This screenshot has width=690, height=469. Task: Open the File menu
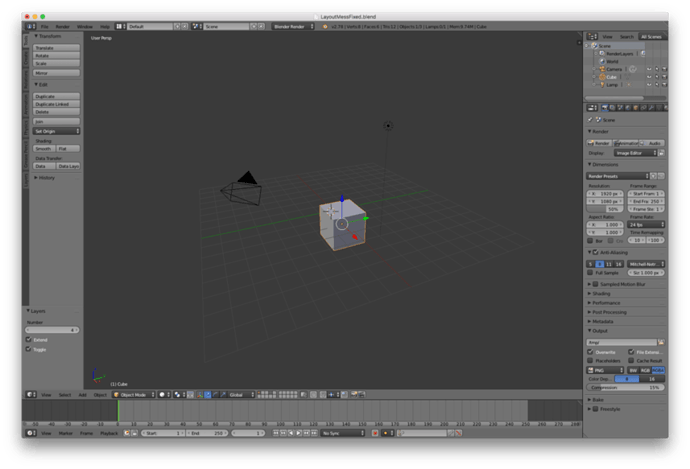tap(45, 26)
